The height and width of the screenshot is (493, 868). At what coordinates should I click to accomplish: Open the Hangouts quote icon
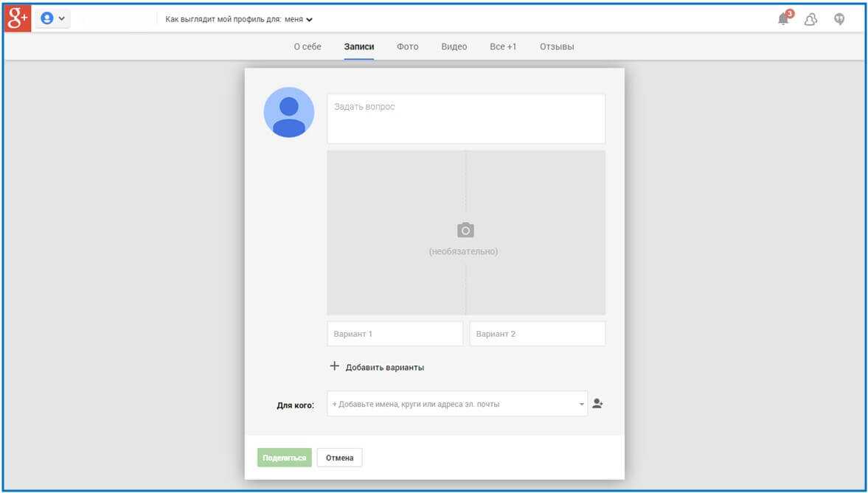click(839, 19)
